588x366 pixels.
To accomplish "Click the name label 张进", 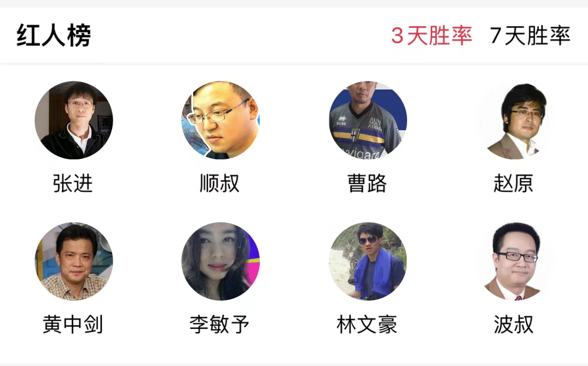I will tap(73, 184).
